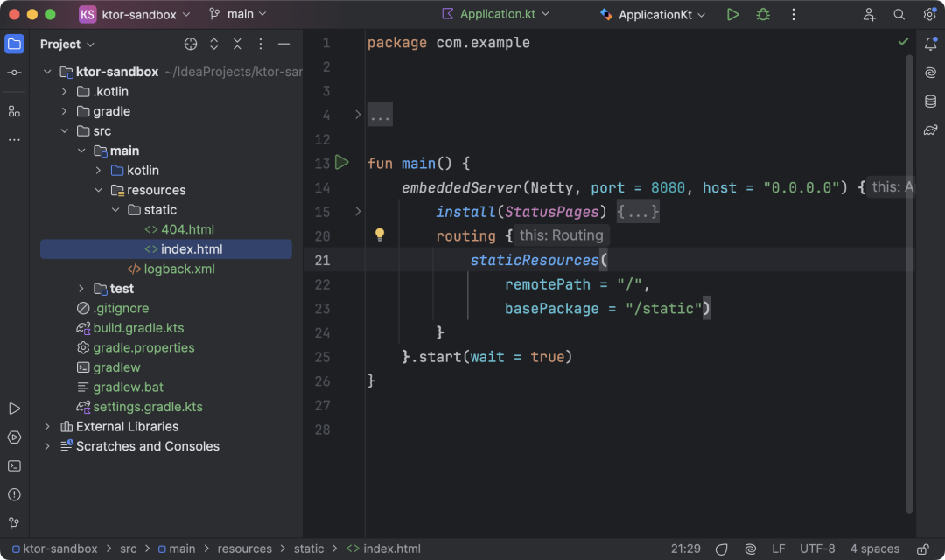Expand the gradle folder
This screenshot has height=560, width=945.
click(65, 111)
